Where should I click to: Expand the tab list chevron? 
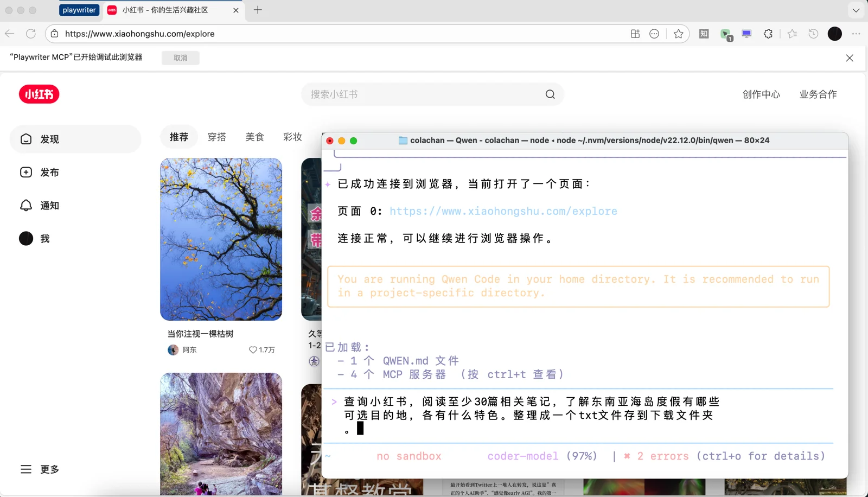pos(856,10)
